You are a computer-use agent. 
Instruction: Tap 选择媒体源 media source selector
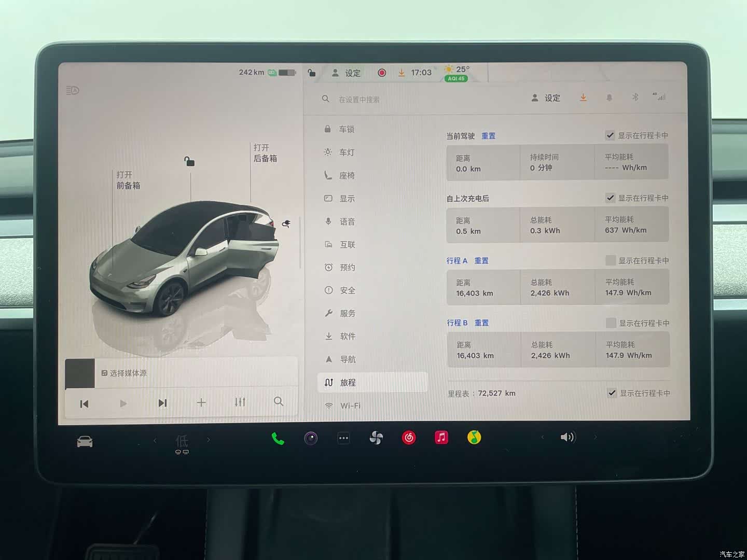tap(125, 373)
